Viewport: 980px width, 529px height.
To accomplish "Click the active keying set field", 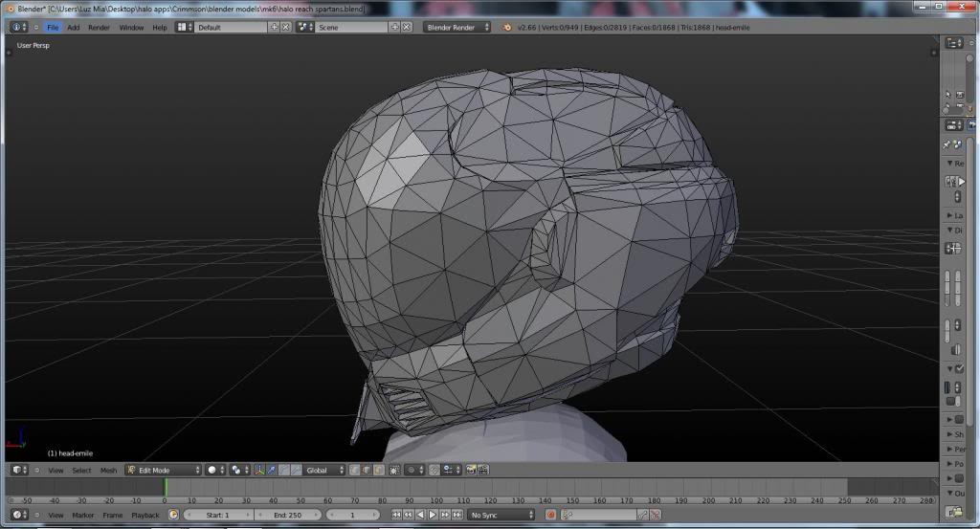I will click(x=598, y=515).
